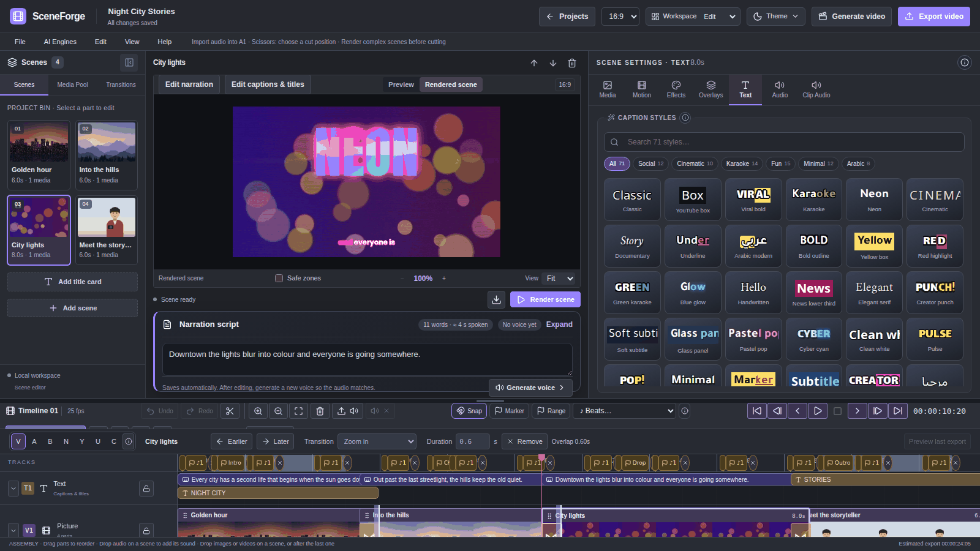Open the Motion settings panel
The image size is (980, 551).
pyautogui.click(x=641, y=89)
